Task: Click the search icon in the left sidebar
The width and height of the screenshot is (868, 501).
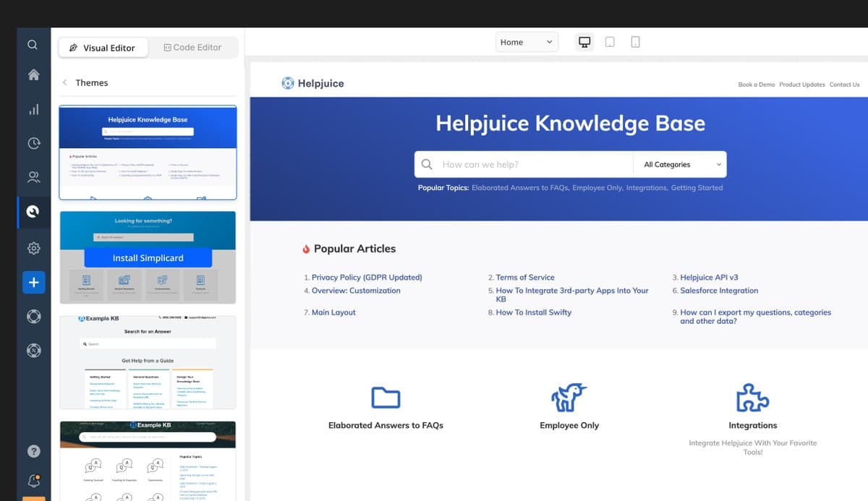Action: (x=33, y=45)
